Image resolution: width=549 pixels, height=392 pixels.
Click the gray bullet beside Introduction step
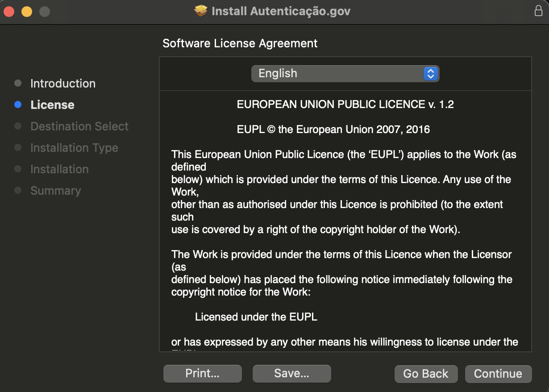18,83
